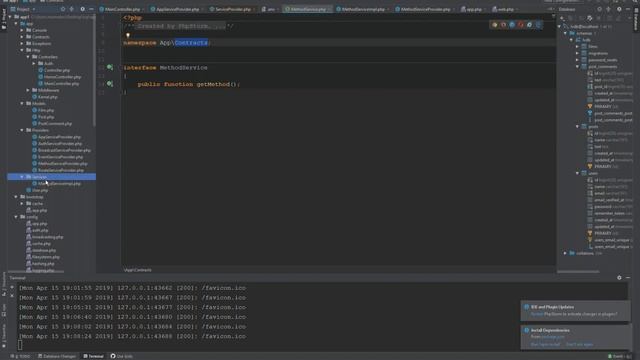Open Kernel.php under Http folder
The image size is (640, 360).
click(44, 97)
